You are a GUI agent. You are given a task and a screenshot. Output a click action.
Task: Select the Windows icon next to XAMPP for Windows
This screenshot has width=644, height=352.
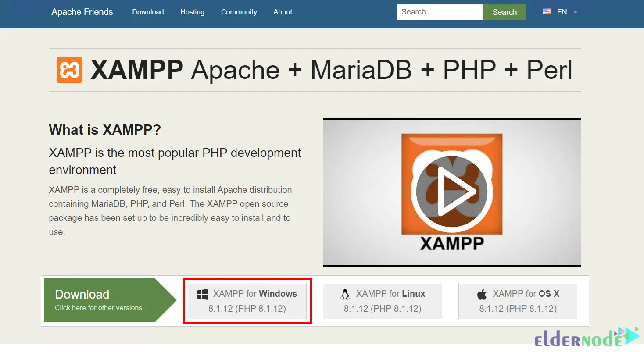(203, 294)
